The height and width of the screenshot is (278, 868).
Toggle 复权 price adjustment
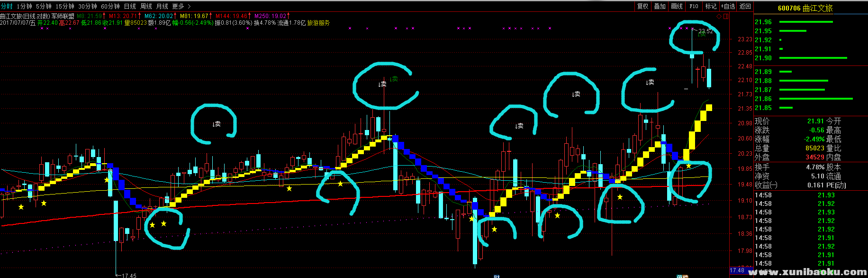tap(642, 6)
